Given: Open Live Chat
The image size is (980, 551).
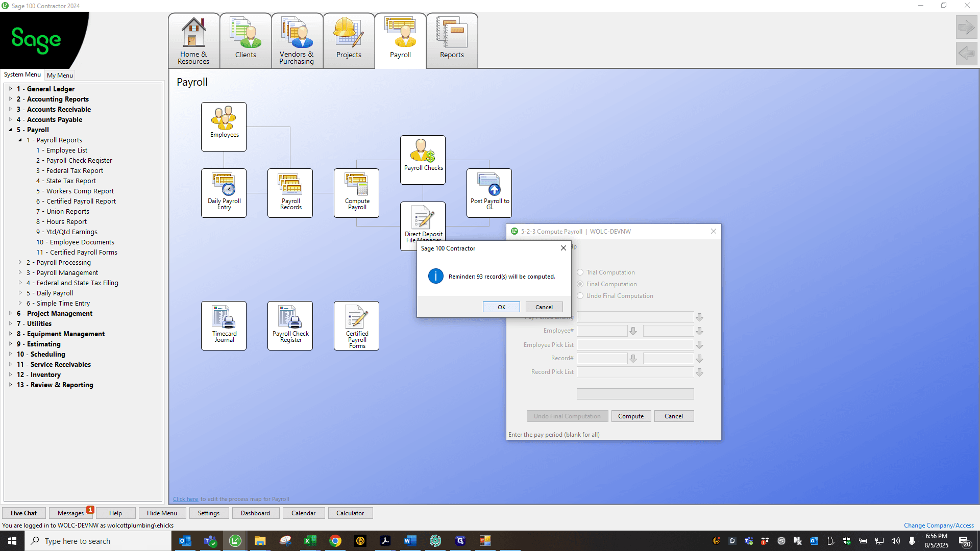Looking at the screenshot, I should click(23, 513).
